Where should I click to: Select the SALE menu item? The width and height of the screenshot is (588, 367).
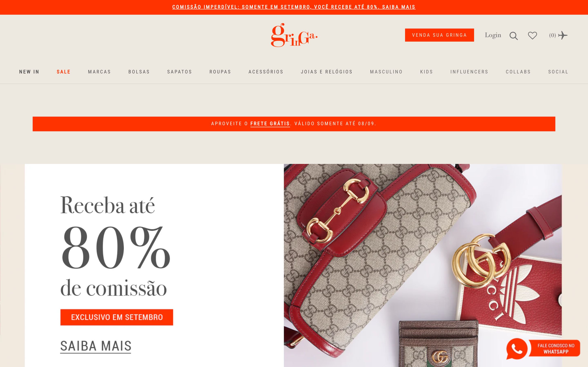64,72
